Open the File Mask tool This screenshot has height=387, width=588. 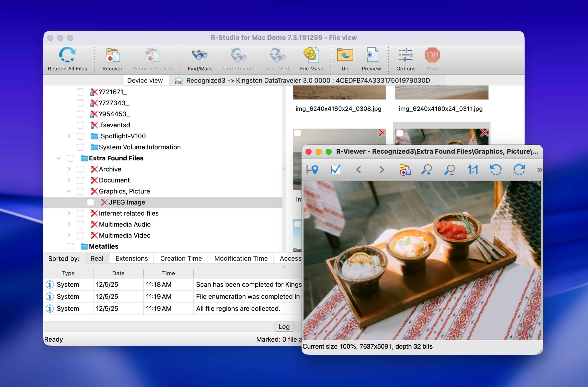pos(311,55)
